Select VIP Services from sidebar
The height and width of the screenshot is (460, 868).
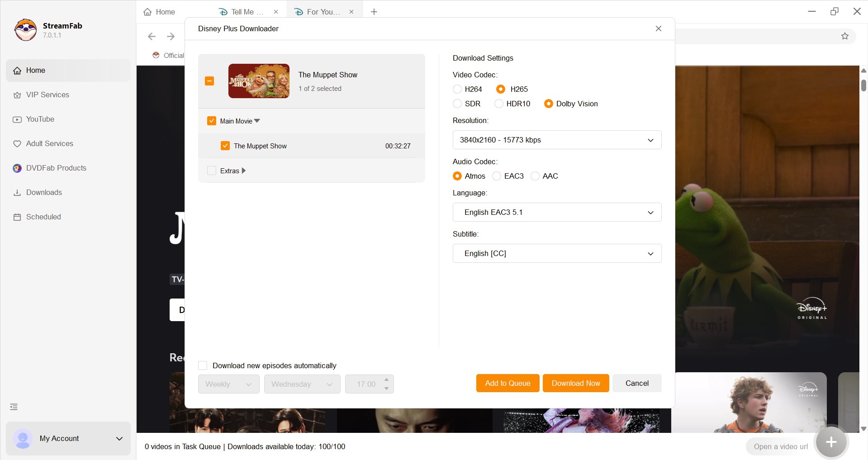pyautogui.click(x=47, y=95)
